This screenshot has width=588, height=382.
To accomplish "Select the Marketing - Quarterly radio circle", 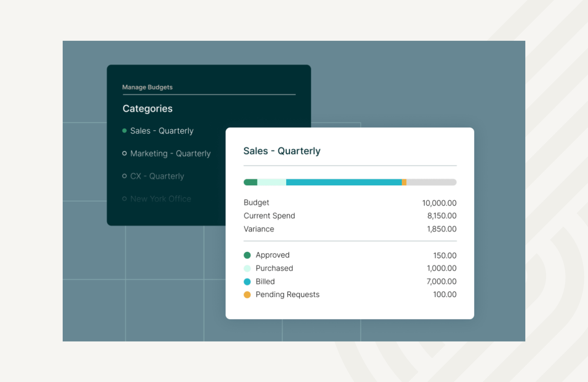I will pos(124,153).
